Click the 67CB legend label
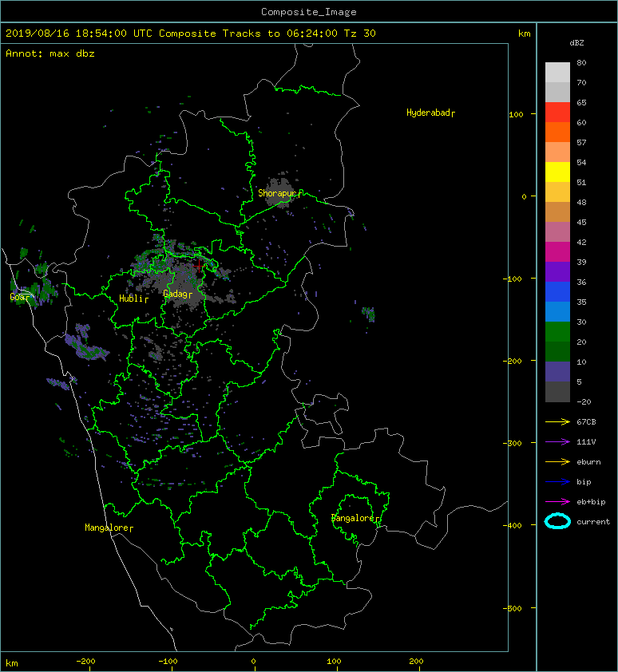The height and width of the screenshot is (672, 618). click(x=586, y=422)
